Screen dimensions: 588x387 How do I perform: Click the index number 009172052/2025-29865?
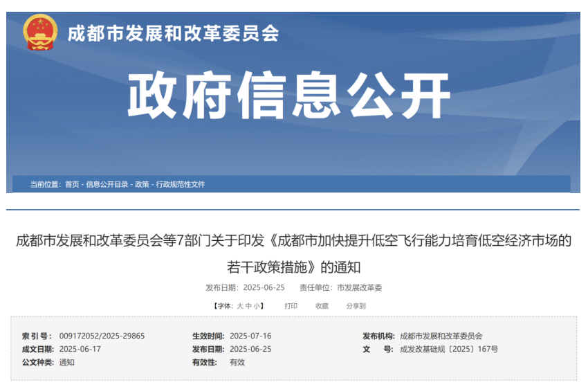point(102,336)
